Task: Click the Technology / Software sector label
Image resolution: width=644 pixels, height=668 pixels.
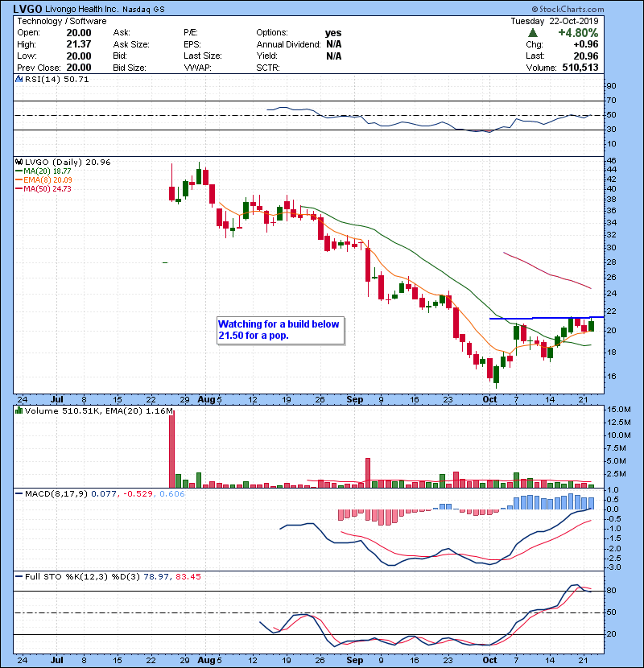Action: 62,21
